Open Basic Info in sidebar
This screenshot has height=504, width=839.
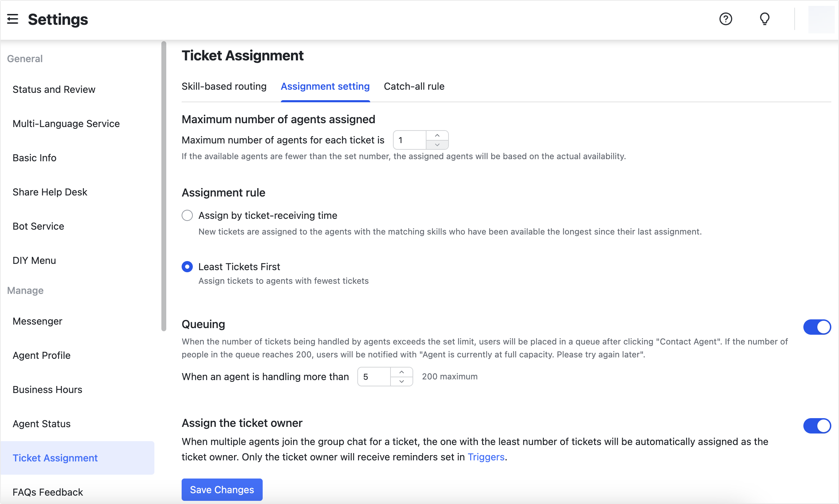34,158
